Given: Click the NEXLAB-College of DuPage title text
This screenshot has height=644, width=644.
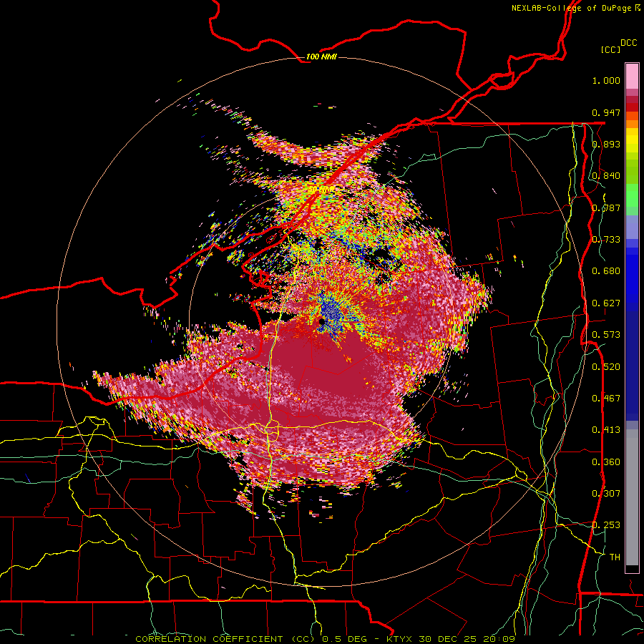Looking at the screenshot, I should point(571,8).
